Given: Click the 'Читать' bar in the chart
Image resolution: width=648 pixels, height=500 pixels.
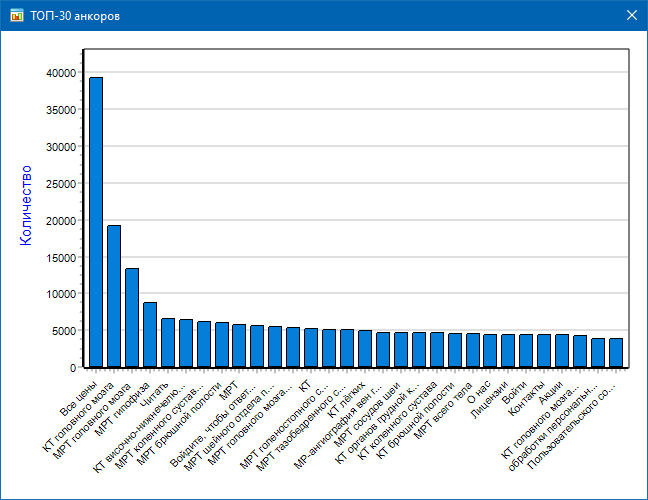Looking at the screenshot, I should pyautogui.click(x=168, y=343).
